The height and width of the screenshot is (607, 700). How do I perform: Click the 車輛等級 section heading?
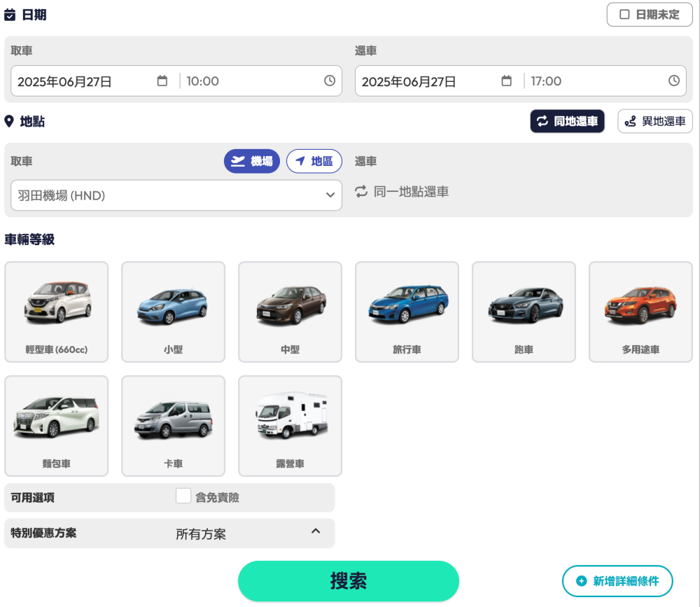(x=29, y=239)
